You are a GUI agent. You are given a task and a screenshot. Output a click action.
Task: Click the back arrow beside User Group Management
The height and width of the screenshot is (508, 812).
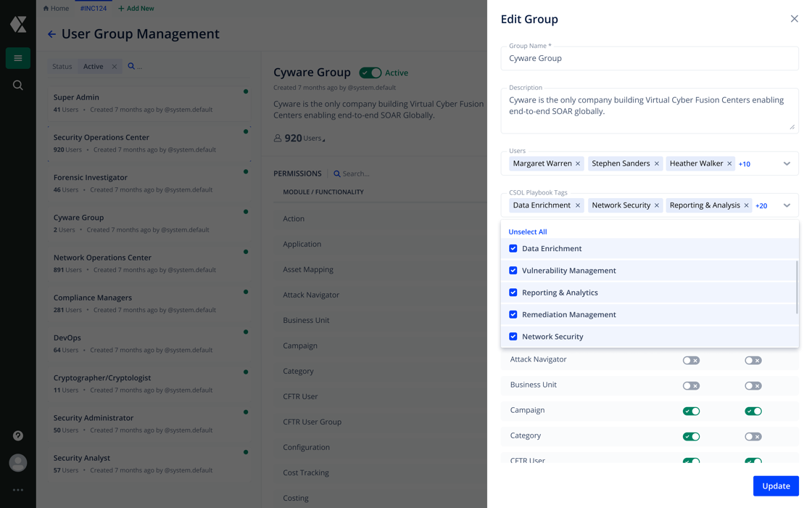pos(51,34)
